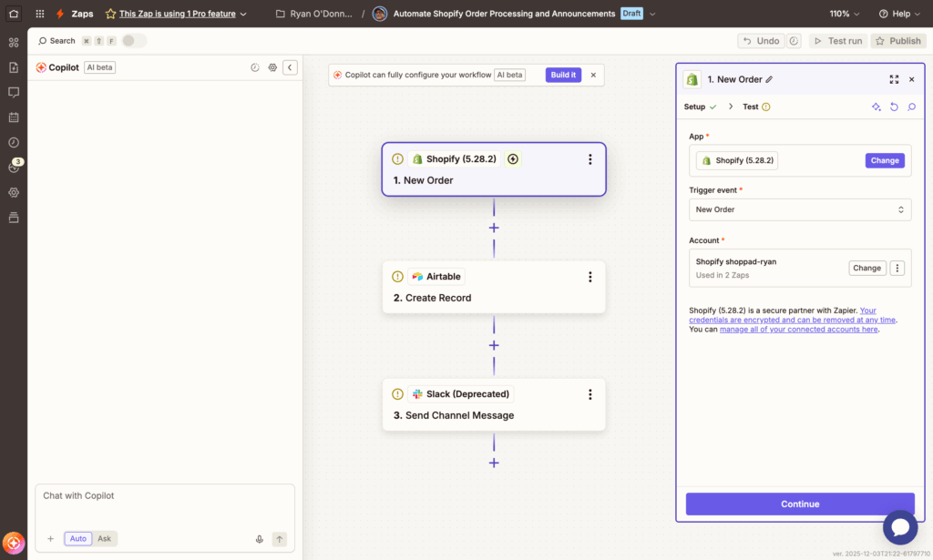The image size is (933, 560).
Task: Open the Zapier home icon
Action: tap(14, 13)
